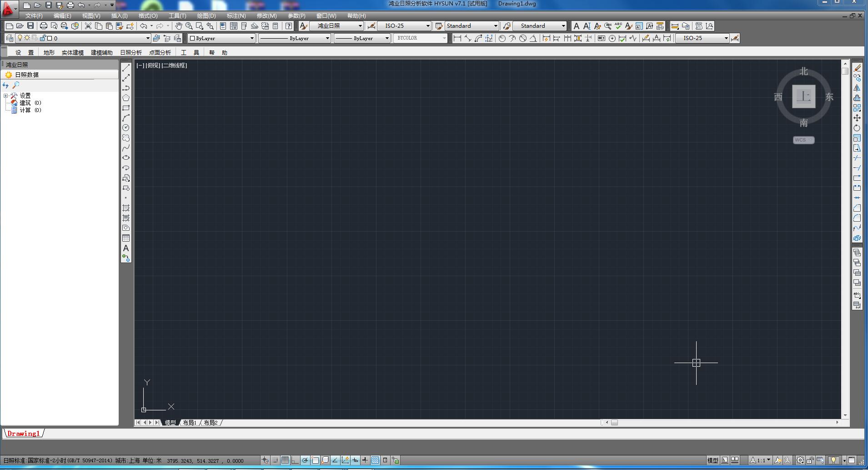Click 北 (north) on the ViewCube compass

pos(804,71)
